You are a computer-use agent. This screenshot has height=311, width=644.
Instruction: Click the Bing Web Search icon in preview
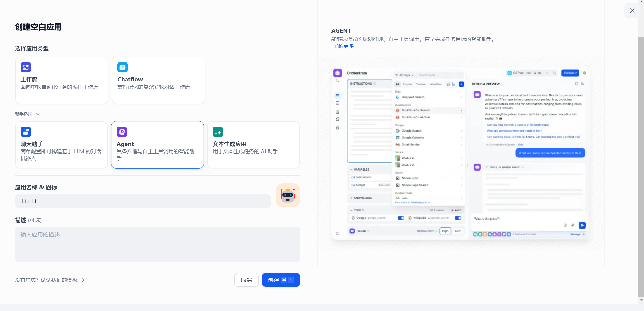[x=398, y=97]
